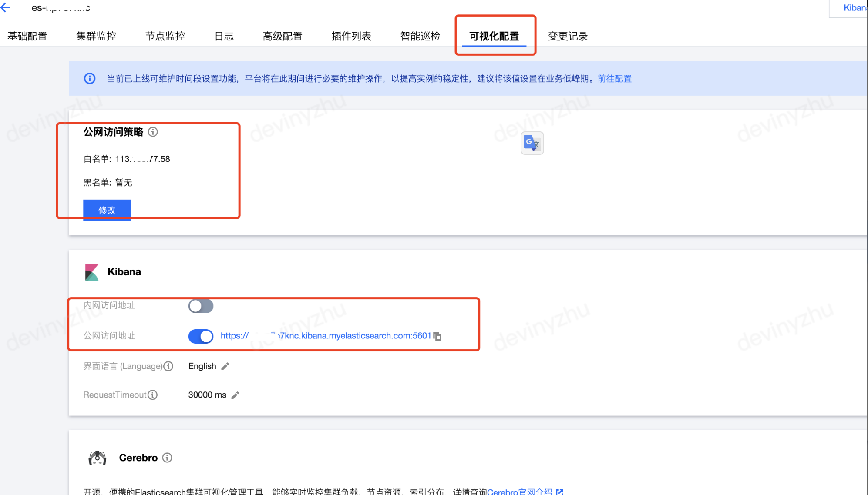Enable the 内网访问地址 toggle
This screenshot has width=868, height=495.
[x=201, y=306]
